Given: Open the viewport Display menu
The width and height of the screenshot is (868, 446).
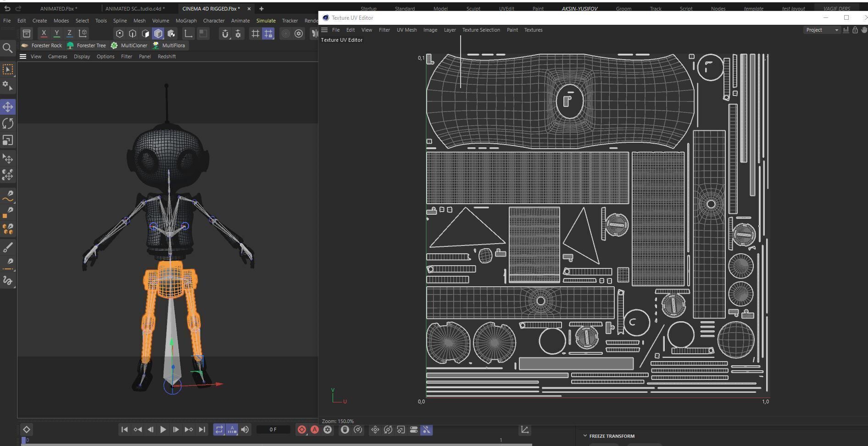Looking at the screenshot, I should pyautogui.click(x=82, y=56).
